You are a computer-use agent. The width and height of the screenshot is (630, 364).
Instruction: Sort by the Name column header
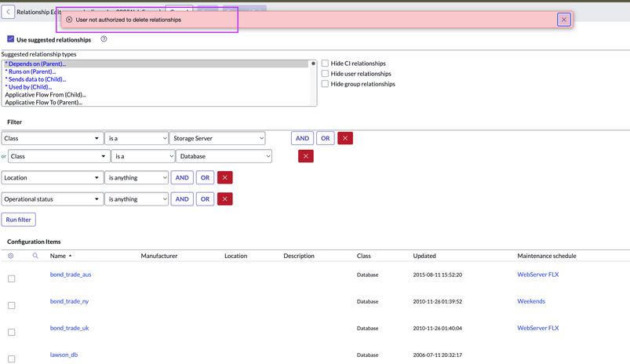tap(58, 256)
